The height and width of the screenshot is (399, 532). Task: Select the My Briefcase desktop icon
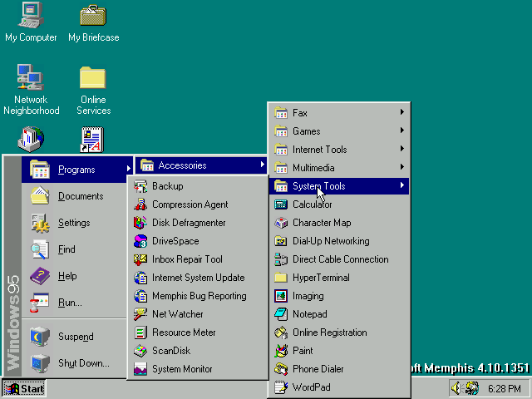[x=93, y=22]
